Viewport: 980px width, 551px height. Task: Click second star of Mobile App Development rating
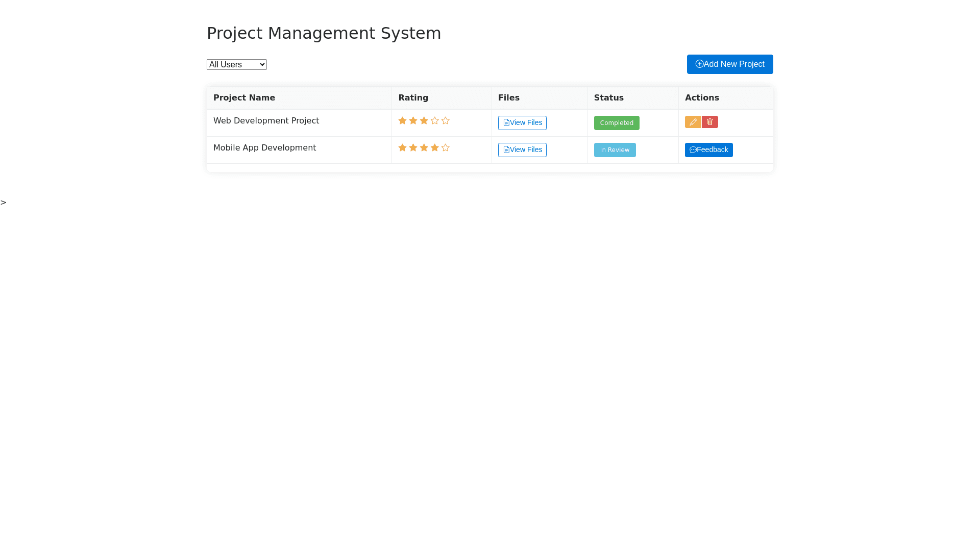click(x=413, y=148)
